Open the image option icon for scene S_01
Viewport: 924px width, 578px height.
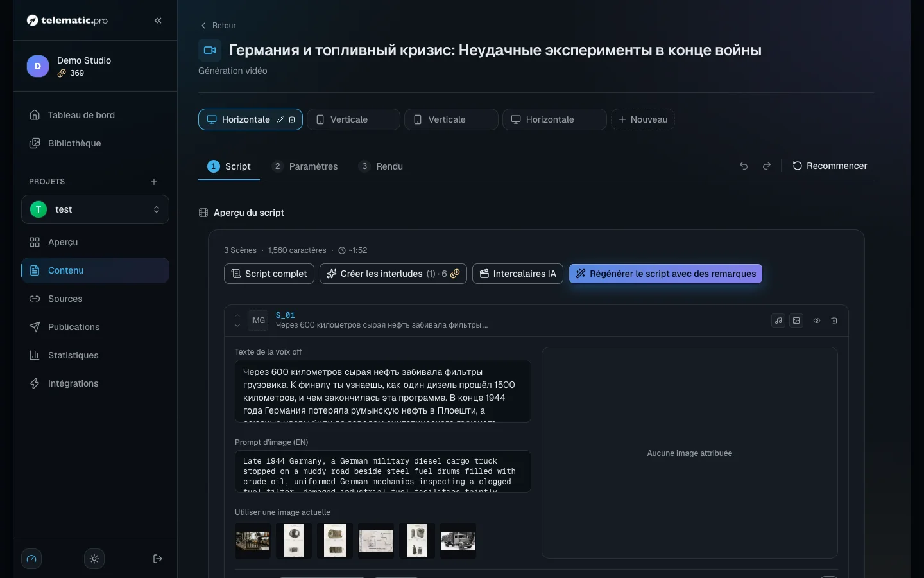pos(796,320)
